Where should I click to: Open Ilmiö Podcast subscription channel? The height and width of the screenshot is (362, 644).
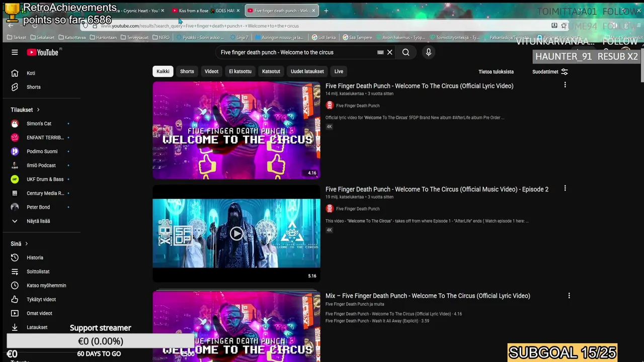pos(40,165)
